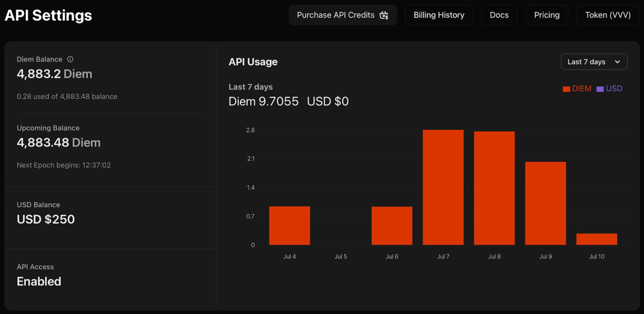
Task: Open the Token (VVV) page
Action: coord(607,15)
